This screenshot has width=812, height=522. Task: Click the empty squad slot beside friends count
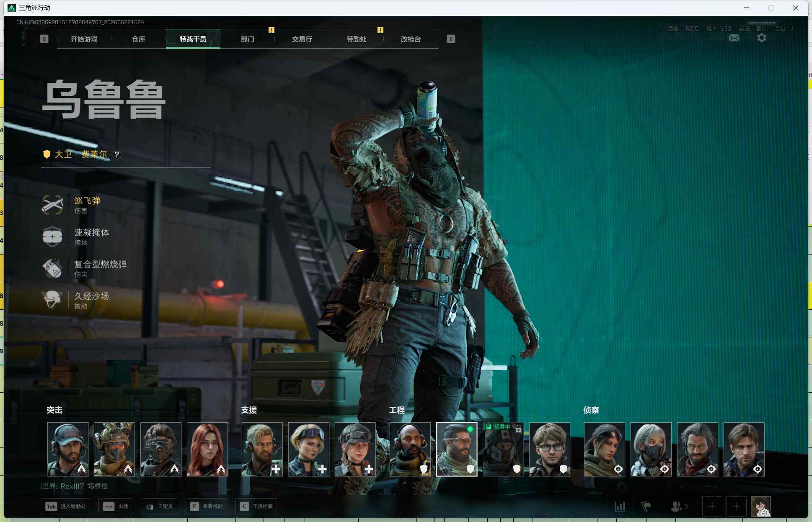(712, 507)
